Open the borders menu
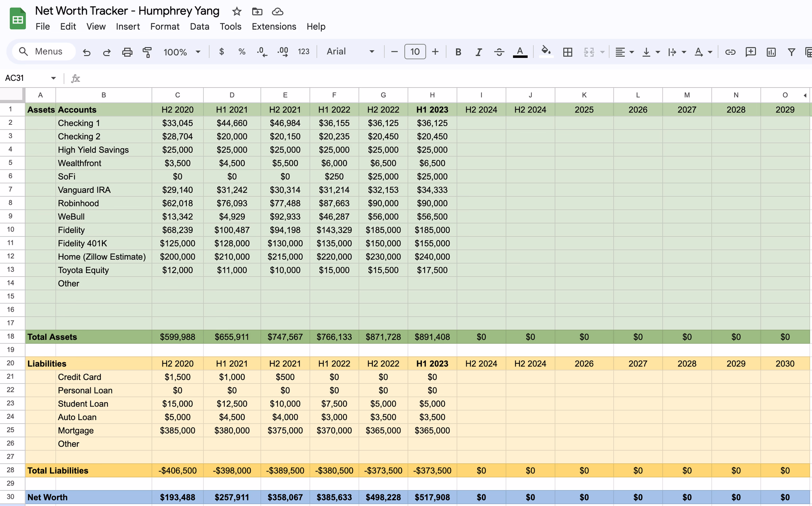The image size is (812, 506). point(567,52)
